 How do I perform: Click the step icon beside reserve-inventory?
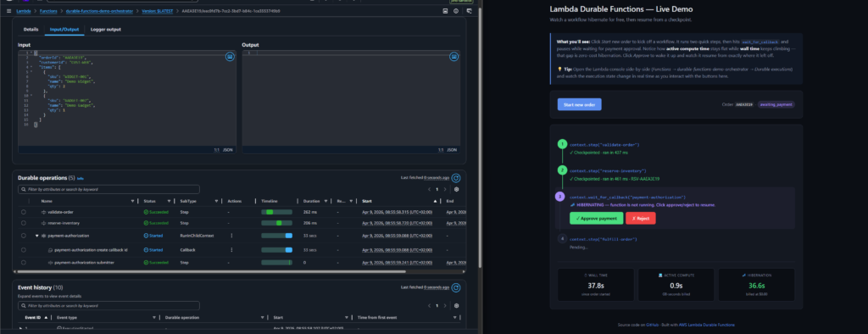(44, 223)
